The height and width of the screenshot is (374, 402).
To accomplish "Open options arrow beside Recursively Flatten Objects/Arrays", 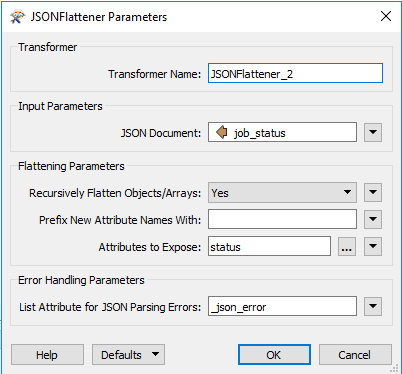I will pos(373,192).
